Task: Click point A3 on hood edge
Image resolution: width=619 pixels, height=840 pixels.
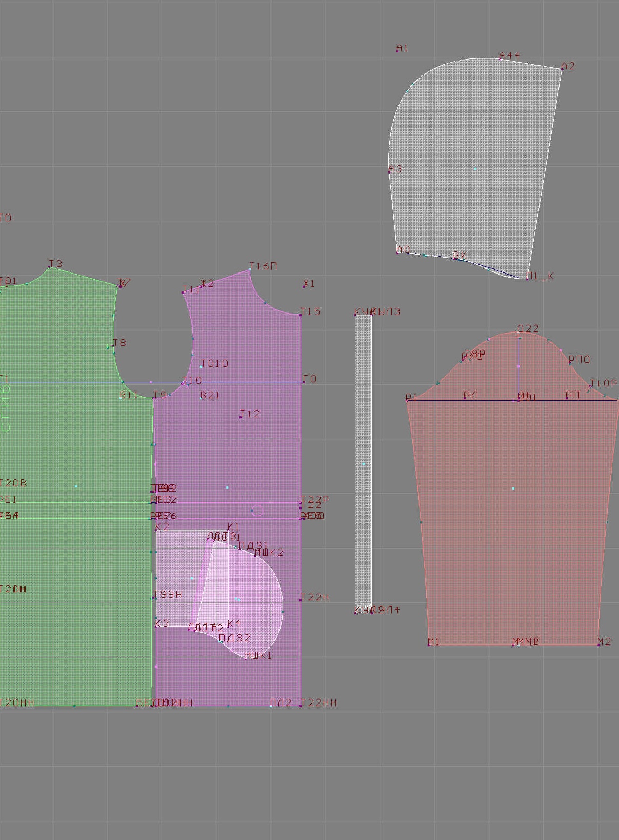Action: [390, 171]
